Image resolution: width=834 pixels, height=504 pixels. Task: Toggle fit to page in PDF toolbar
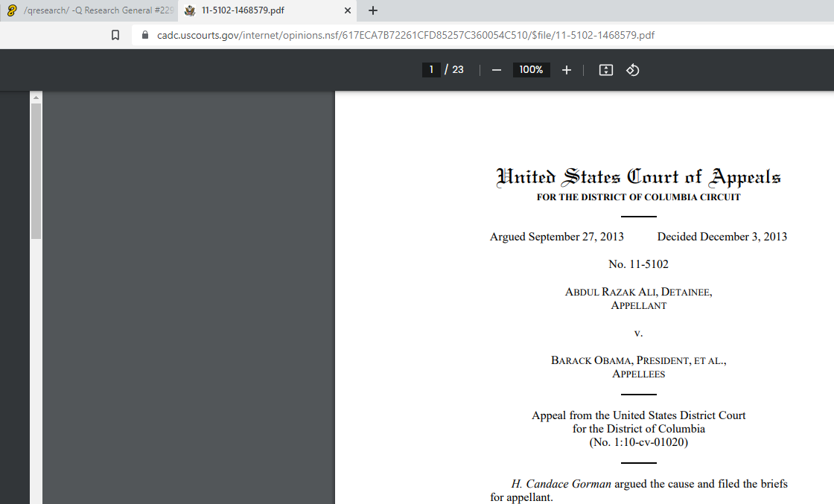[606, 70]
